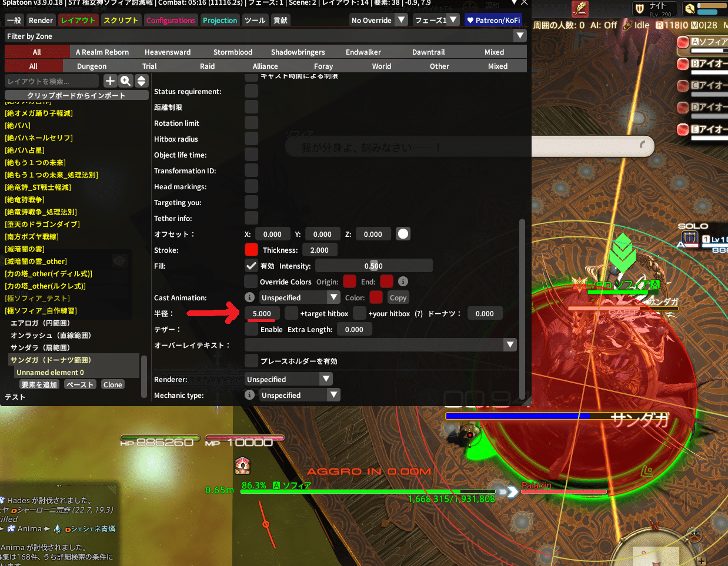Viewport: 728px width, 566px height.
Task: Check the プレースホルダーを有効 checkbox
Action: (251, 361)
